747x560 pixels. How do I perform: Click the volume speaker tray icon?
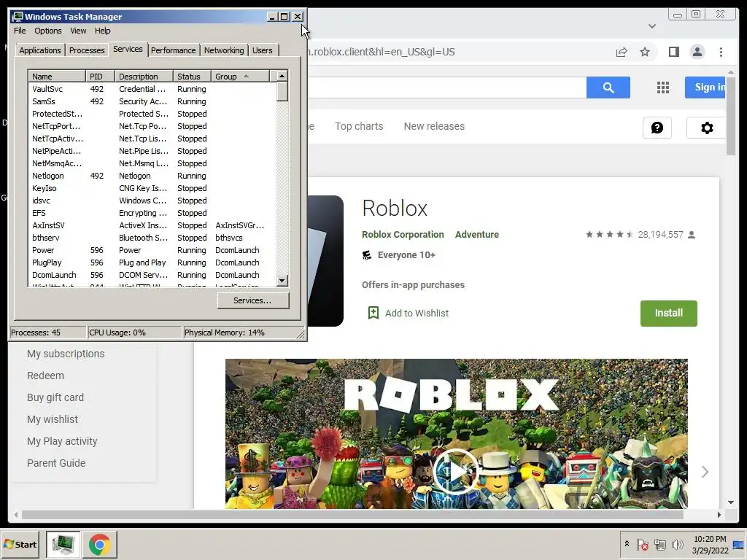point(677,544)
